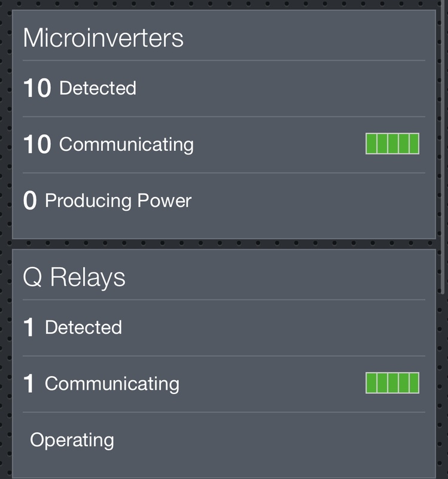
Task: Select the Detected label under Microinverters
Action: click(97, 88)
